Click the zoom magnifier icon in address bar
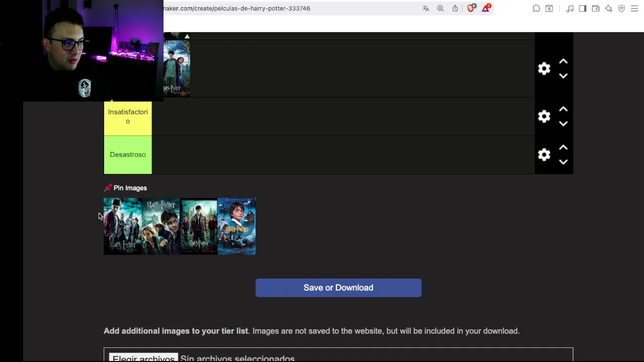Viewport: 644px width, 362px height. click(x=440, y=9)
